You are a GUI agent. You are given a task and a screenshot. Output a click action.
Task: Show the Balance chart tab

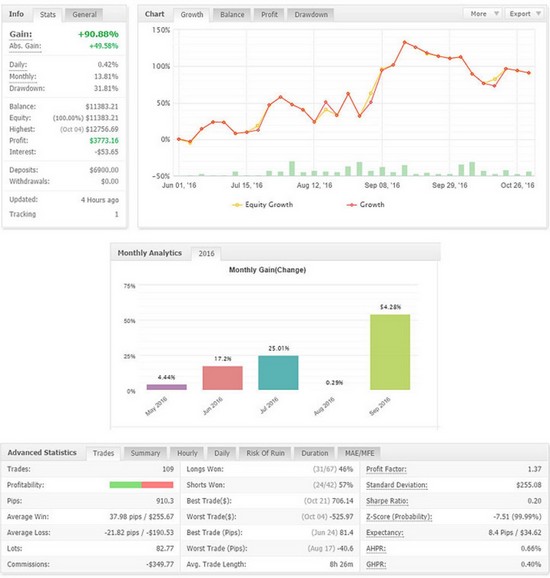pos(232,15)
